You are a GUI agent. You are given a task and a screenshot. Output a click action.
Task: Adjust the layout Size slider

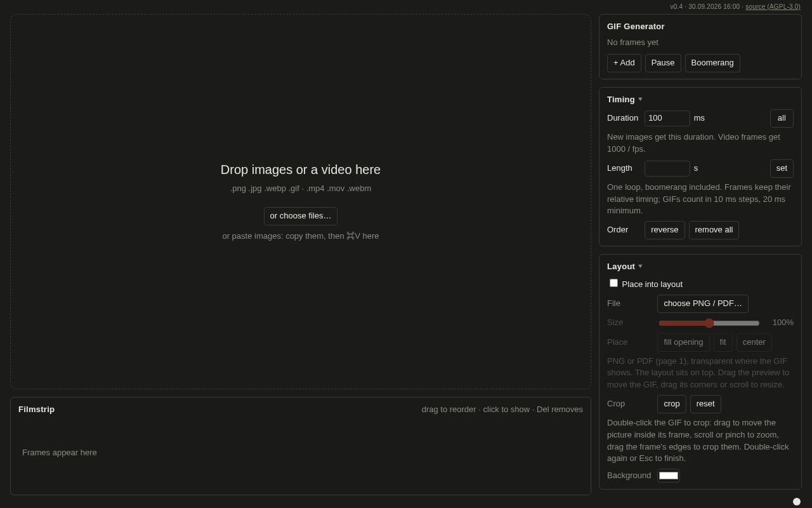tap(709, 323)
